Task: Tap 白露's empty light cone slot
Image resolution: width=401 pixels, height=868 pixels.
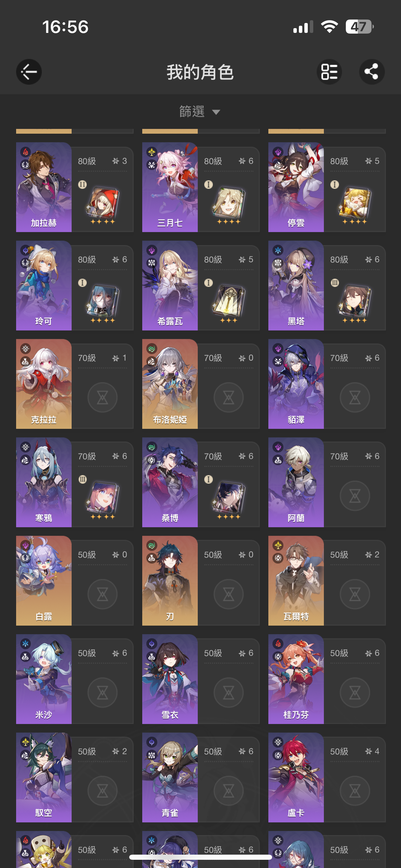Action: pyautogui.click(x=102, y=594)
